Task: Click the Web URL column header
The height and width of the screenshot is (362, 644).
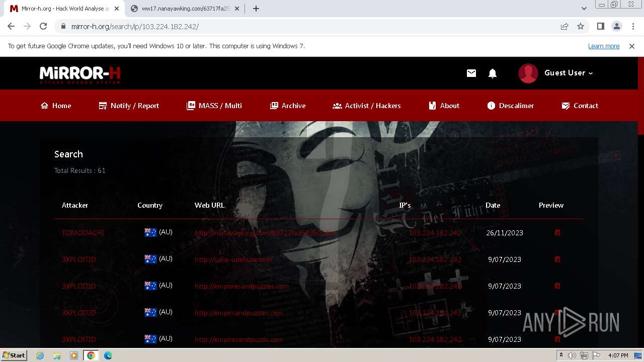Action: pos(209,205)
